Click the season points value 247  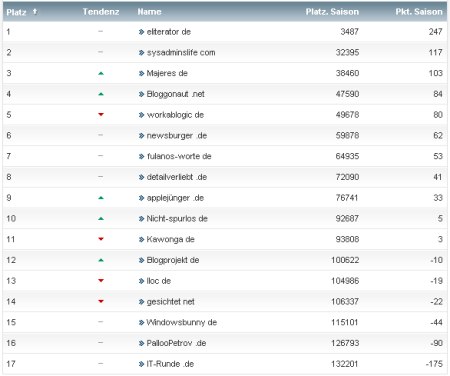click(436, 32)
